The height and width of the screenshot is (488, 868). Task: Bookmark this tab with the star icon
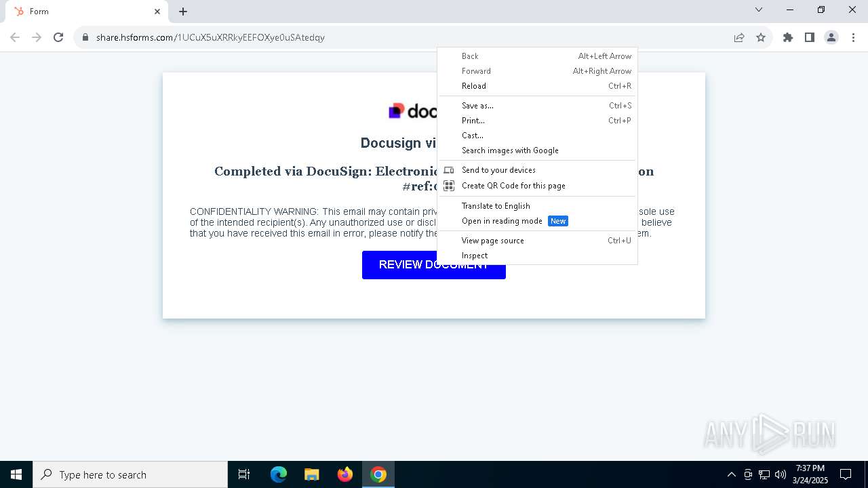pyautogui.click(x=761, y=37)
